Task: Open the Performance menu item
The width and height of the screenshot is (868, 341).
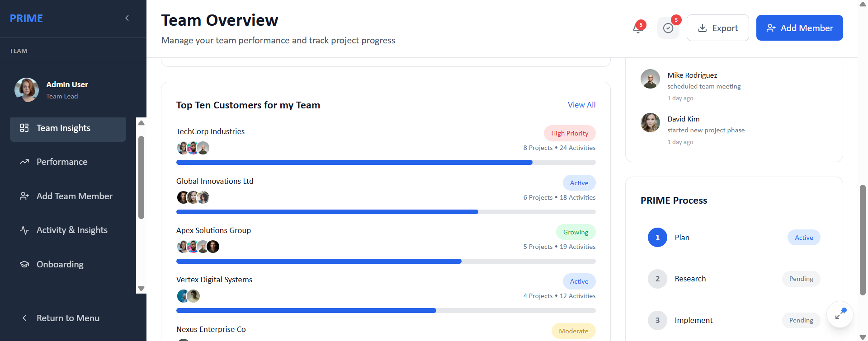Action: 62,162
